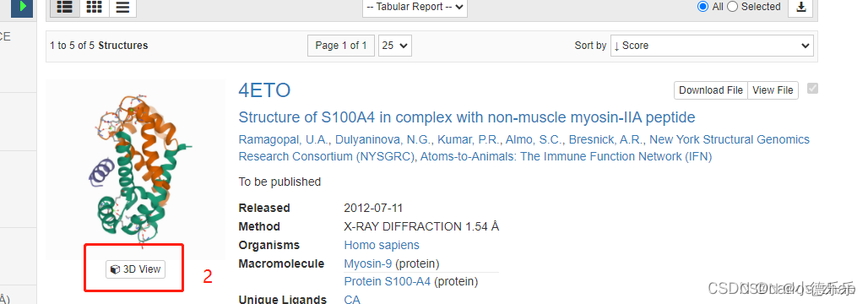Expand the Sort by Score dropdown

712,46
